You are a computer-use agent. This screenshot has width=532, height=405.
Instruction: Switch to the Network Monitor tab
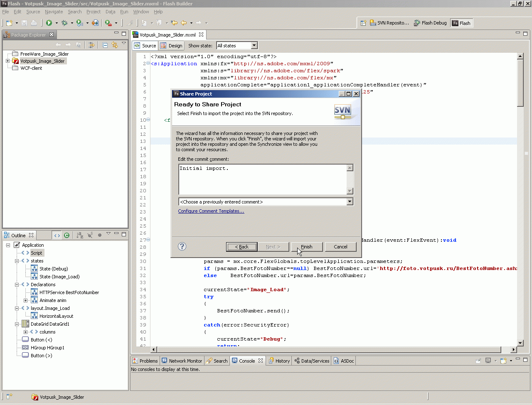click(x=182, y=361)
